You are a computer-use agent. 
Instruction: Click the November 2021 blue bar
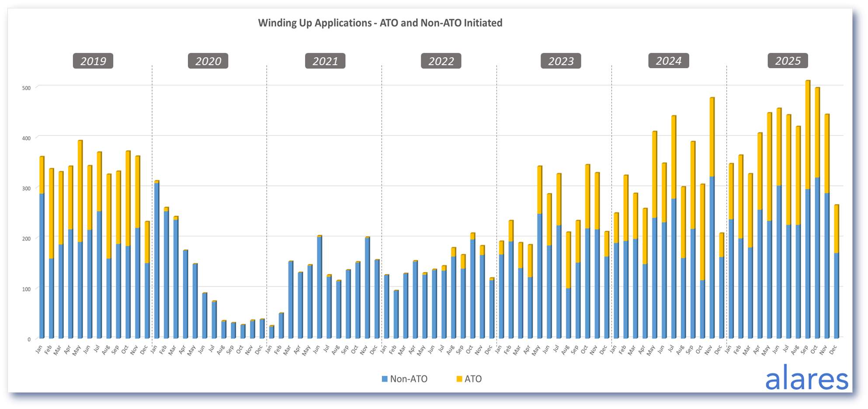coord(367,288)
